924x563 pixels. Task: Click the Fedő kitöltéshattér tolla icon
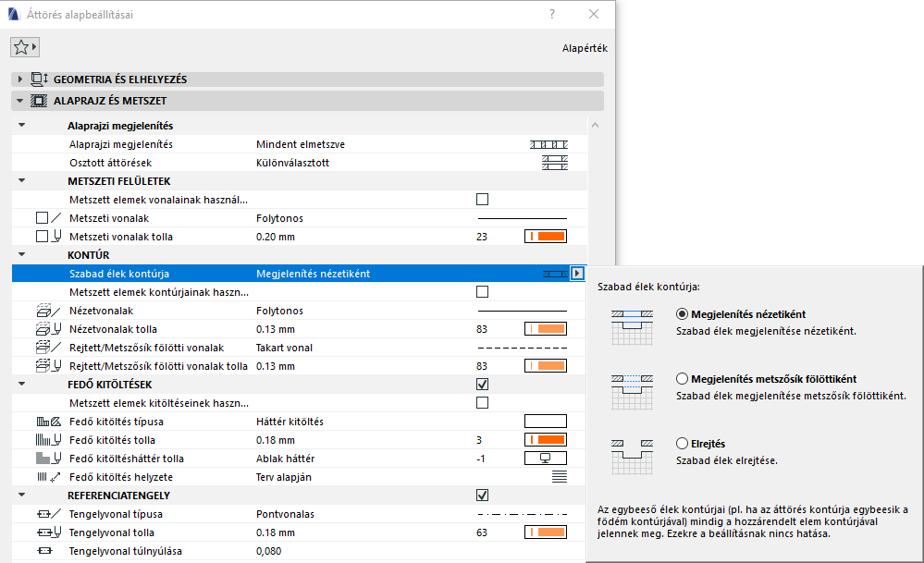(x=48, y=459)
